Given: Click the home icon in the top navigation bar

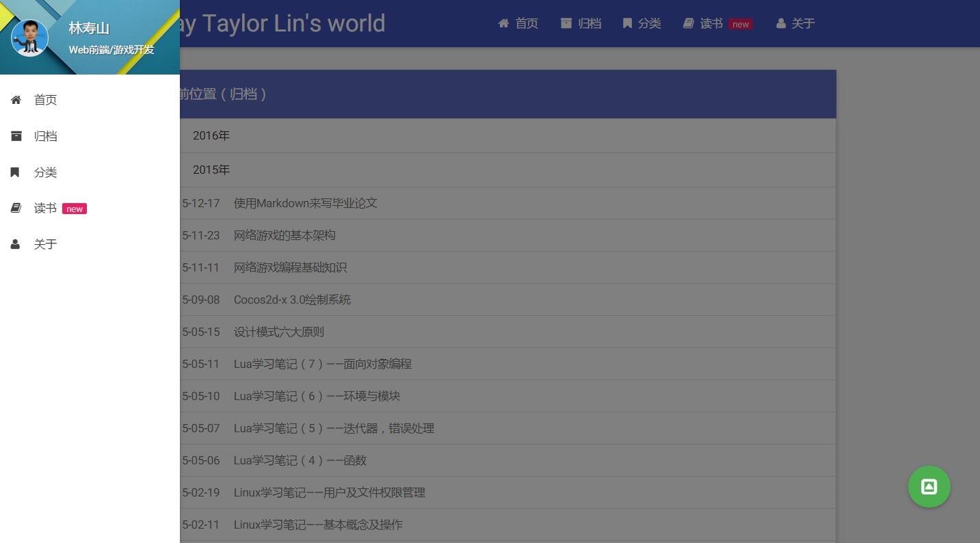Looking at the screenshot, I should (x=505, y=23).
